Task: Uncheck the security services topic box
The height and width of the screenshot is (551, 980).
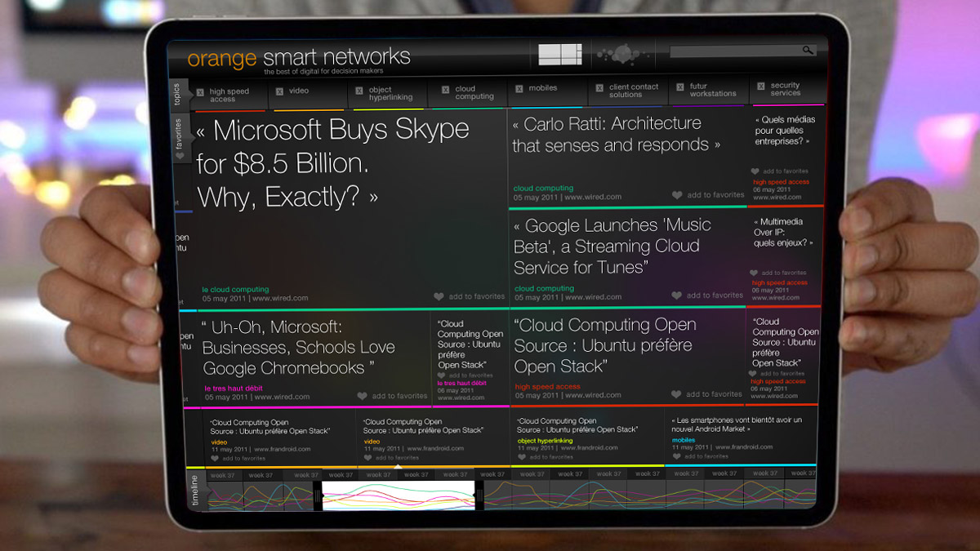Action: click(x=761, y=86)
